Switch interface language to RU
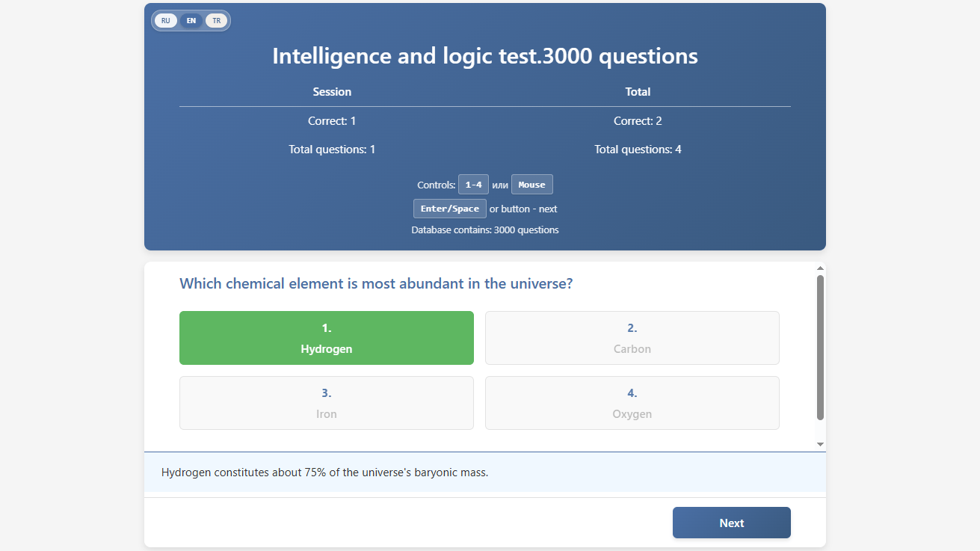Image resolution: width=980 pixels, height=551 pixels. pos(165,20)
